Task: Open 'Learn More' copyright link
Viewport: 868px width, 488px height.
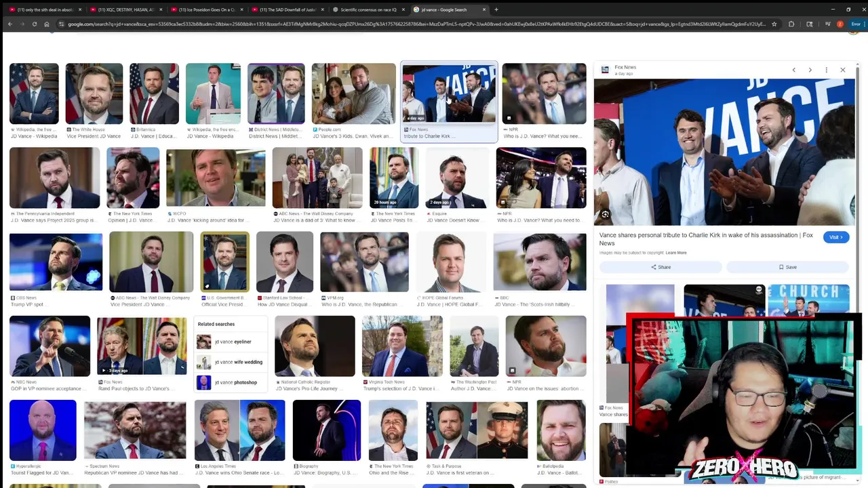Action: coord(676,253)
